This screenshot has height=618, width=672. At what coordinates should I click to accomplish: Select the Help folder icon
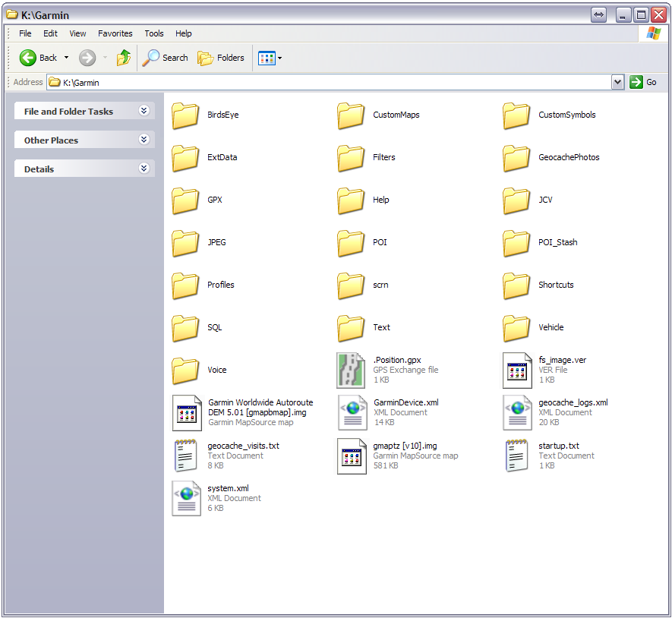click(351, 200)
